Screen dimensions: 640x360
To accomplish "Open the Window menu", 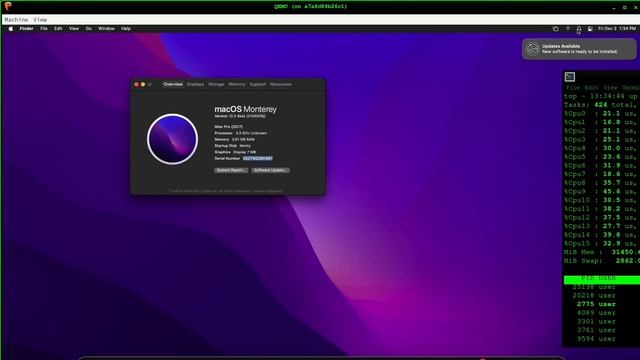I will [106, 29].
